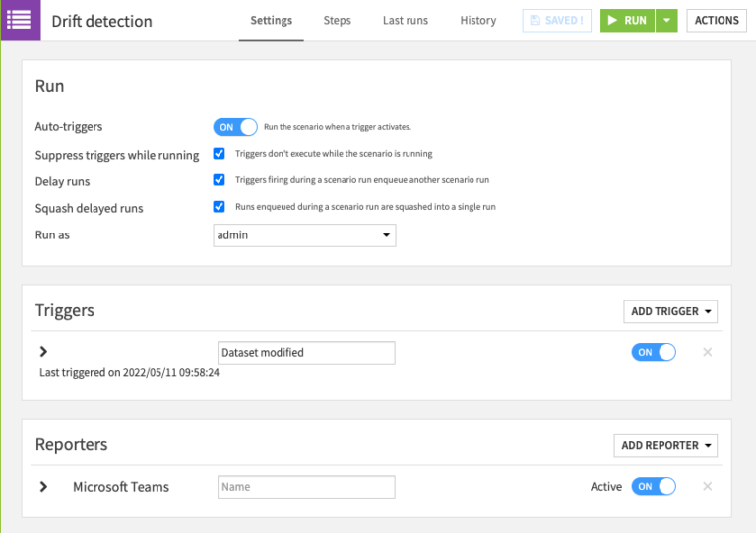Viewport: 756px width, 533px height.
Task: Open the Run as admin dropdown
Action: pyautogui.click(x=304, y=235)
